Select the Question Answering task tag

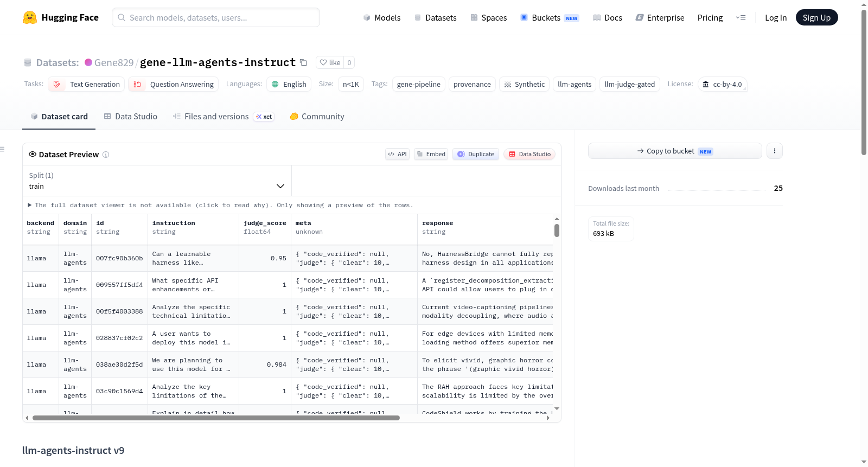174,84
